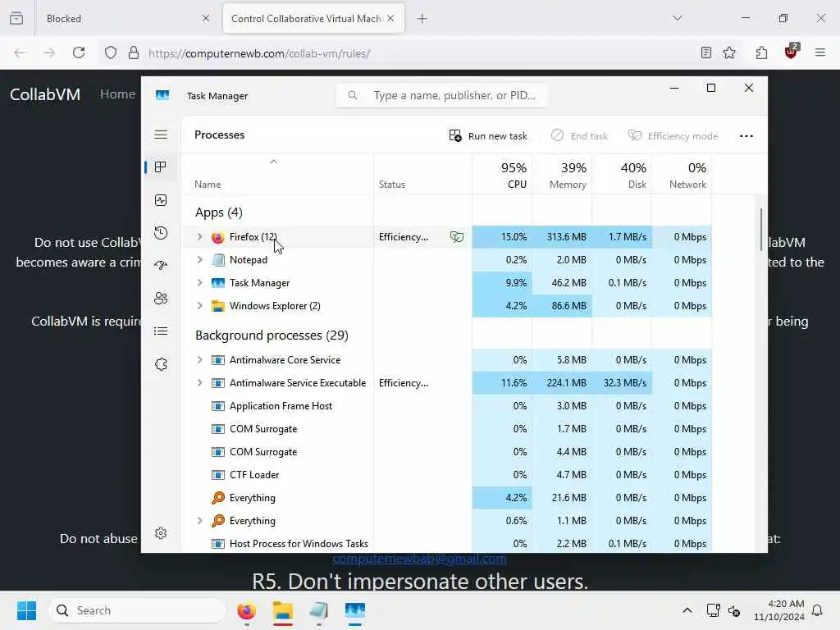This screenshot has height=630, width=840.
Task: Open Windows Start button on the taskbar
Action: tap(26, 610)
